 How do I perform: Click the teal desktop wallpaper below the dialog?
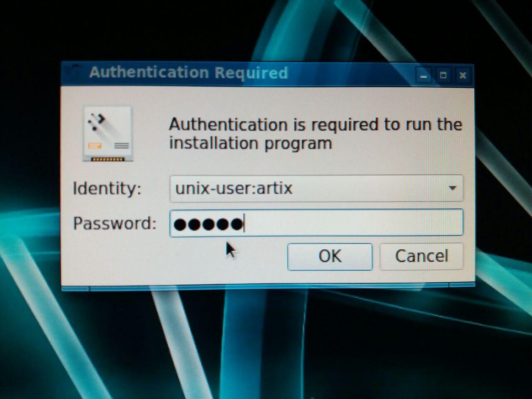[266, 345]
